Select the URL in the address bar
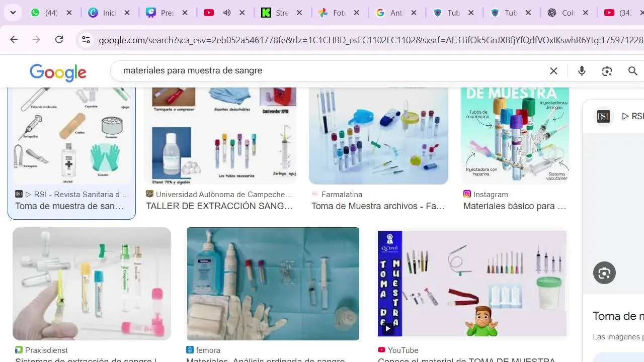644x362 pixels. point(371,40)
